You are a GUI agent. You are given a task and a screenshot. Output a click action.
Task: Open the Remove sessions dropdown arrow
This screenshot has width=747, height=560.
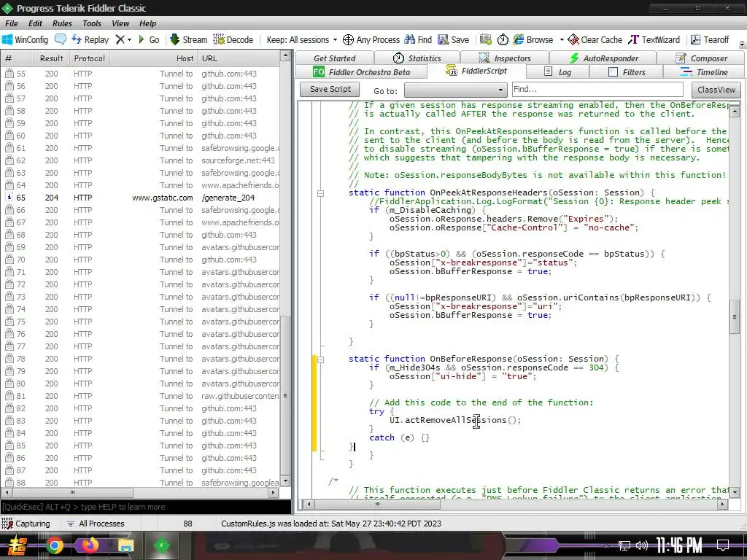pos(129,39)
